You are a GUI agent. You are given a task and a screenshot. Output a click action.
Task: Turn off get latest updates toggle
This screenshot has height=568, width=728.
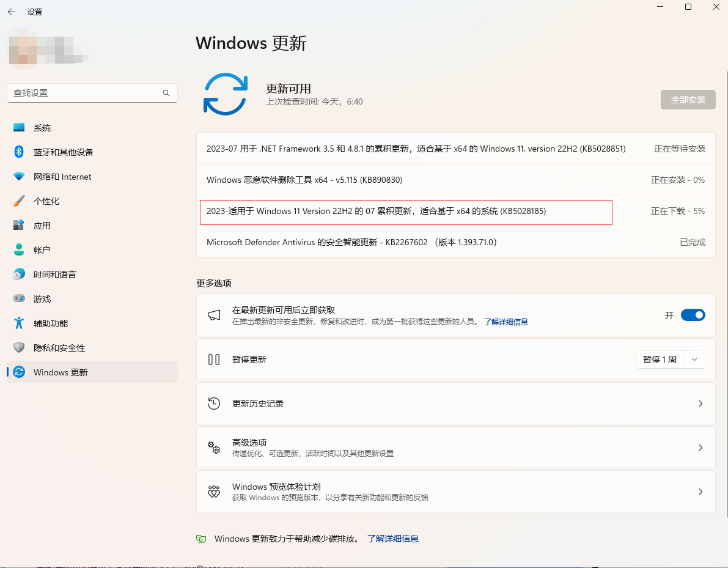tap(693, 315)
